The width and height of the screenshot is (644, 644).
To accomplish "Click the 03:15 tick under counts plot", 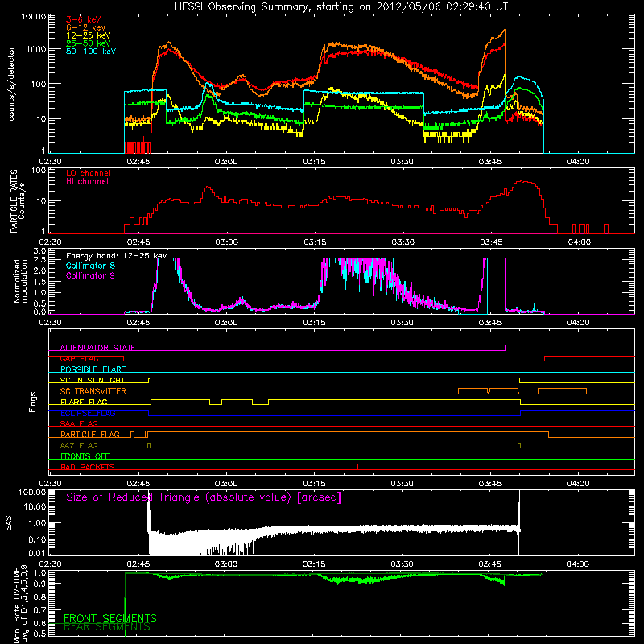I will coord(314,162).
